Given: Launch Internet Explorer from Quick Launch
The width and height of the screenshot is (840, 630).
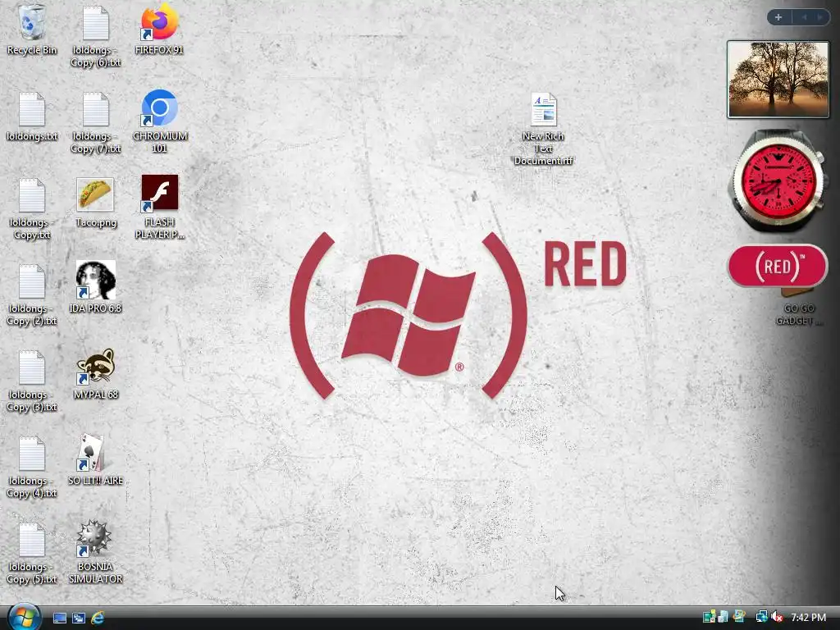Looking at the screenshot, I should click(x=98, y=618).
